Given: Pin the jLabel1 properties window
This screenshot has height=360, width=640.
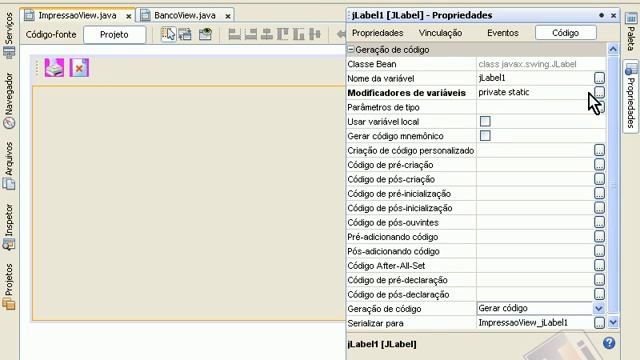Looking at the screenshot, I should click(601, 15).
